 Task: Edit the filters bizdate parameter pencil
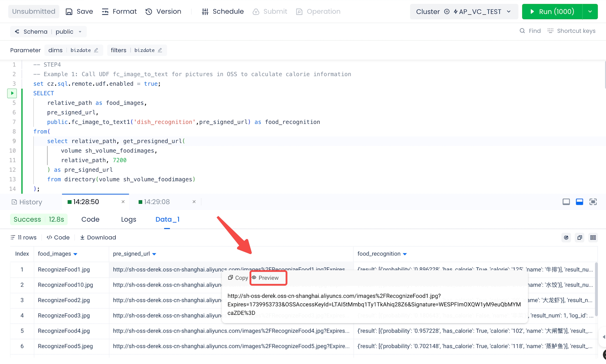160,50
